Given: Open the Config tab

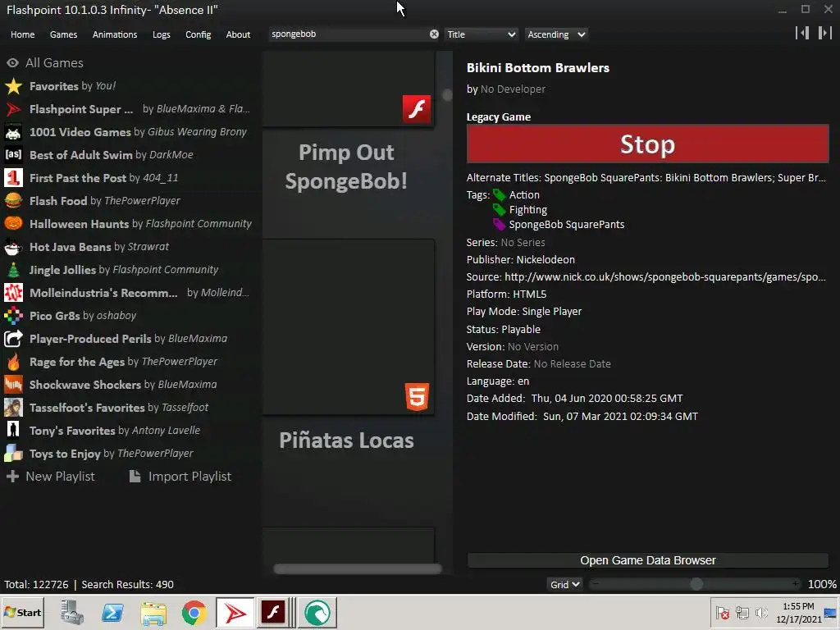Looking at the screenshot, I should (199, 34).
